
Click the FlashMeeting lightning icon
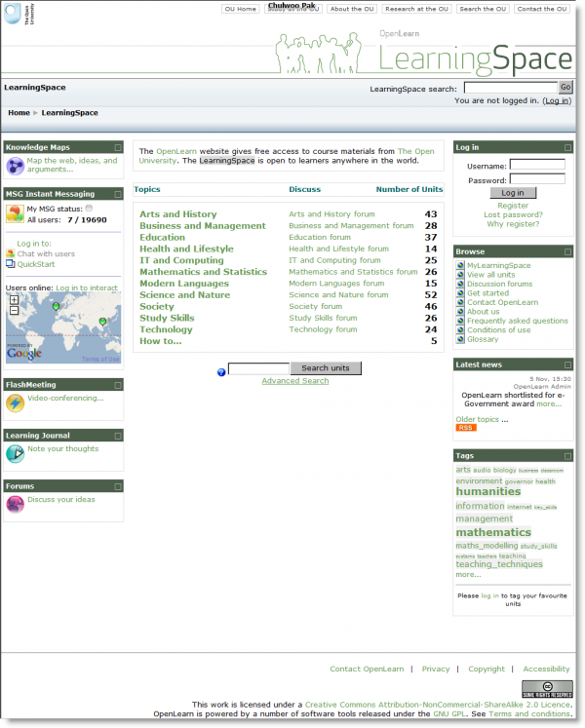pos(16,403)
